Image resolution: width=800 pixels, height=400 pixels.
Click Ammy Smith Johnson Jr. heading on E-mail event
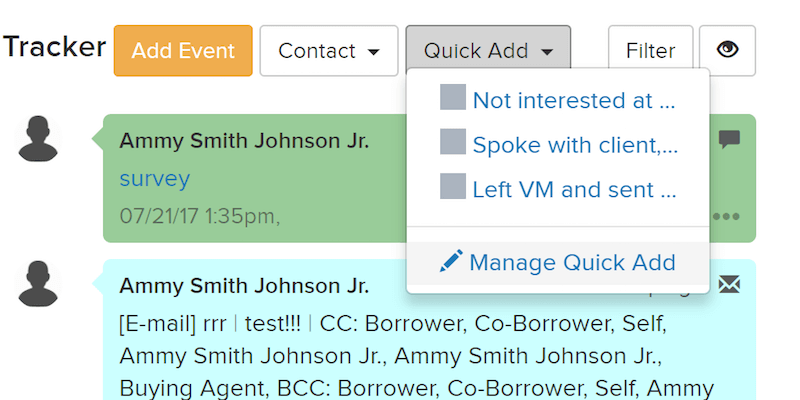244,286
